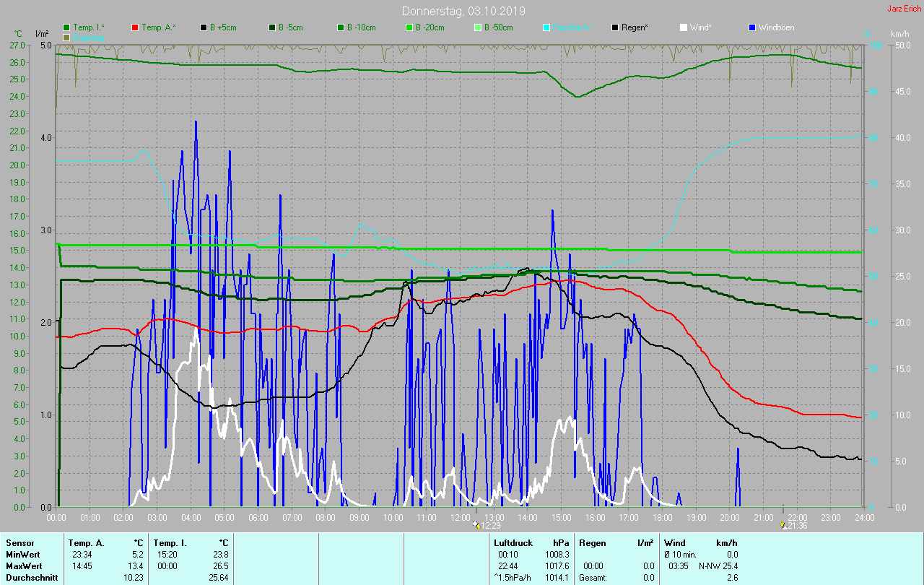The image size is (924, 585).
Task: Click the blue Windböen legend square
Action: point(752,27)
